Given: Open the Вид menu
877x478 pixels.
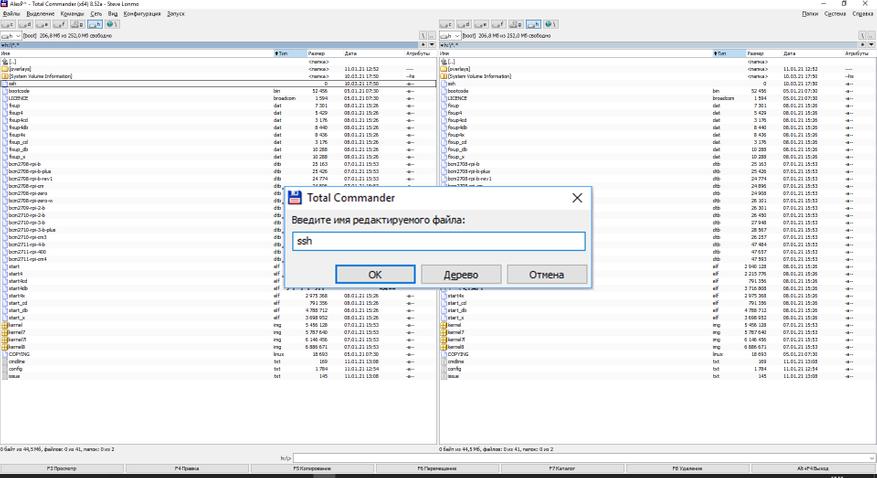Looking at the screenshot, I should pos(112,13).
